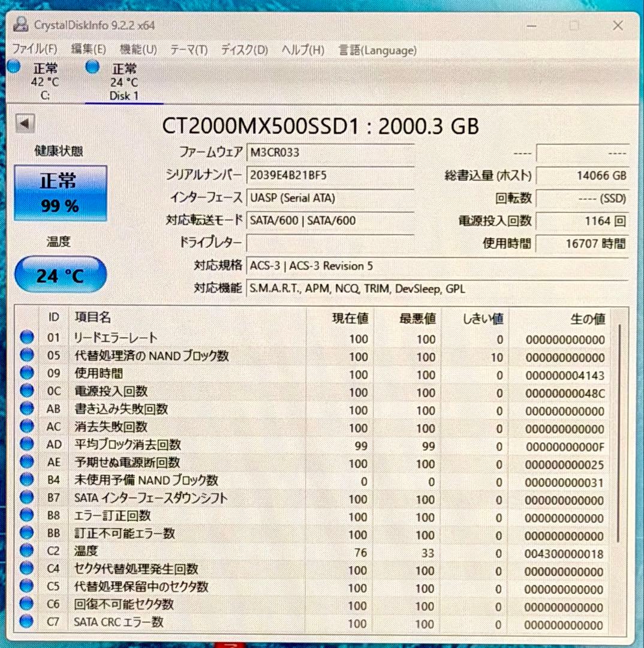The image size is (644, 648).
Task: Click the features field with S.M.A.R.T., APM, NCQ
Action: (437, 289)
